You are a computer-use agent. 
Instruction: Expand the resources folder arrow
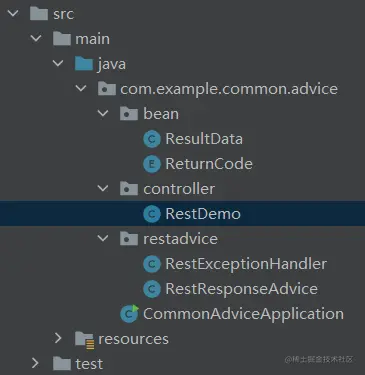[58, 338]
